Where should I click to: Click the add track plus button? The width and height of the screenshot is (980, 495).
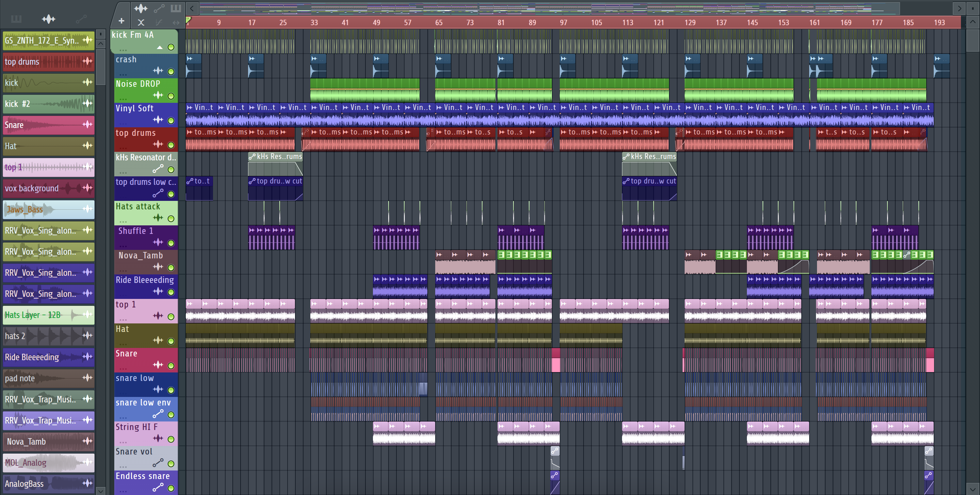(121, 21)
